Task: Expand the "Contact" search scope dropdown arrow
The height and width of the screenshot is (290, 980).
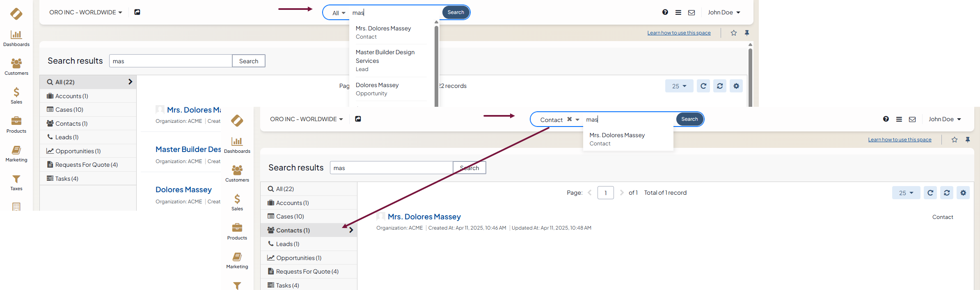Action: coord(577,120)
